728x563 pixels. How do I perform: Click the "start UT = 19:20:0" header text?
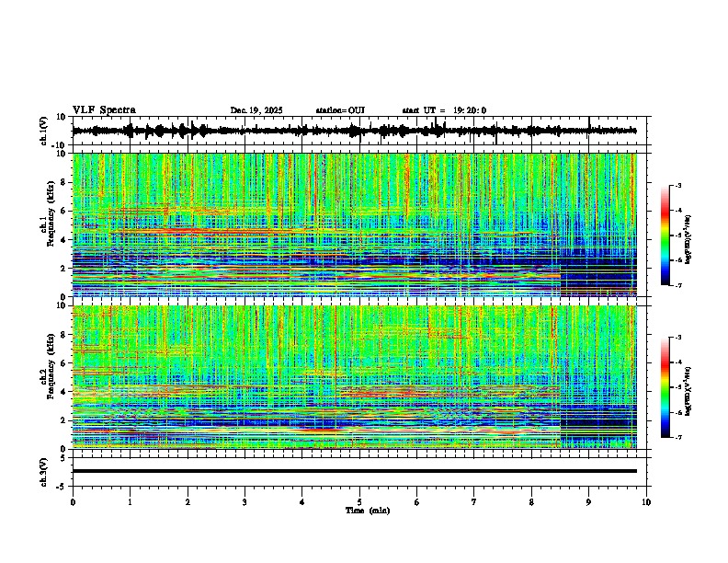(x=444, y=110)
